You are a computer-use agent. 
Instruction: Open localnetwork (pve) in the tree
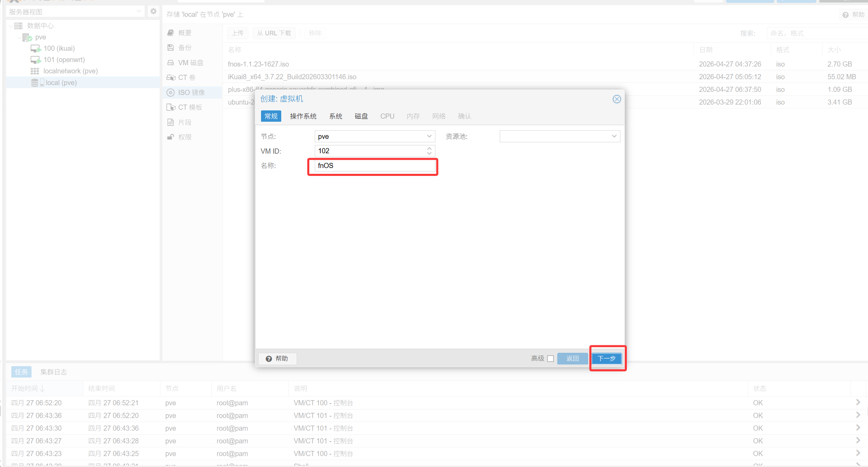[70, 71]
